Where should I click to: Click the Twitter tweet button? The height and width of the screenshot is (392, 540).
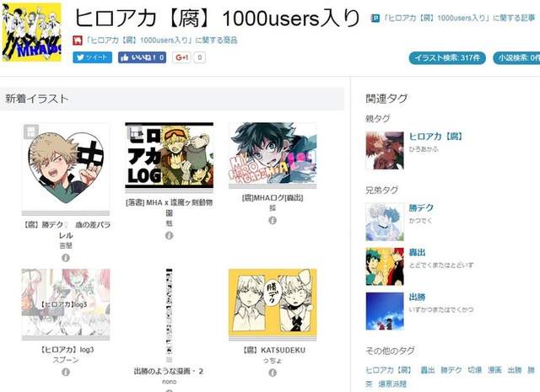(92, 57)
